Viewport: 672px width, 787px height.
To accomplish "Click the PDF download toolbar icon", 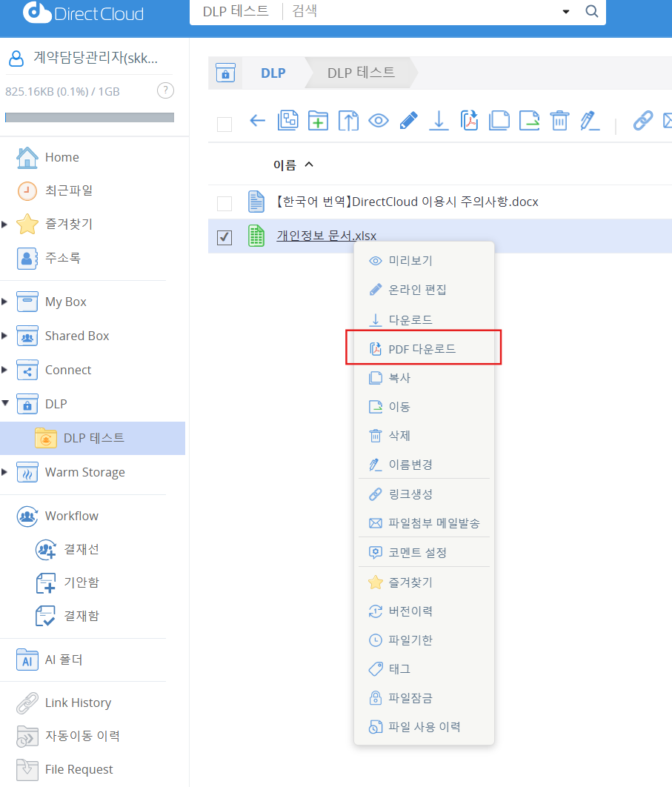I will tap(469, 121).
